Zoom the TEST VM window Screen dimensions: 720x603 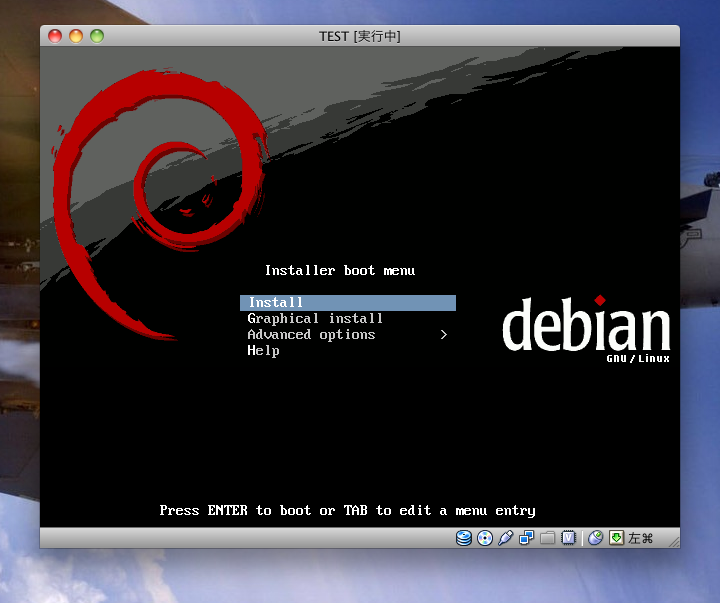click(97, 36)
